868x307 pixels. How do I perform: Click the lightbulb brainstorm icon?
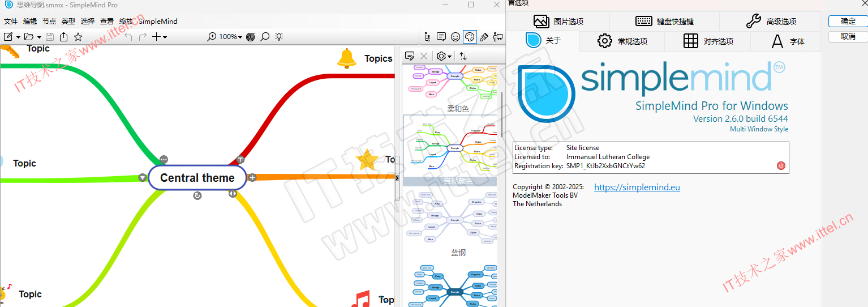(279, 37)
